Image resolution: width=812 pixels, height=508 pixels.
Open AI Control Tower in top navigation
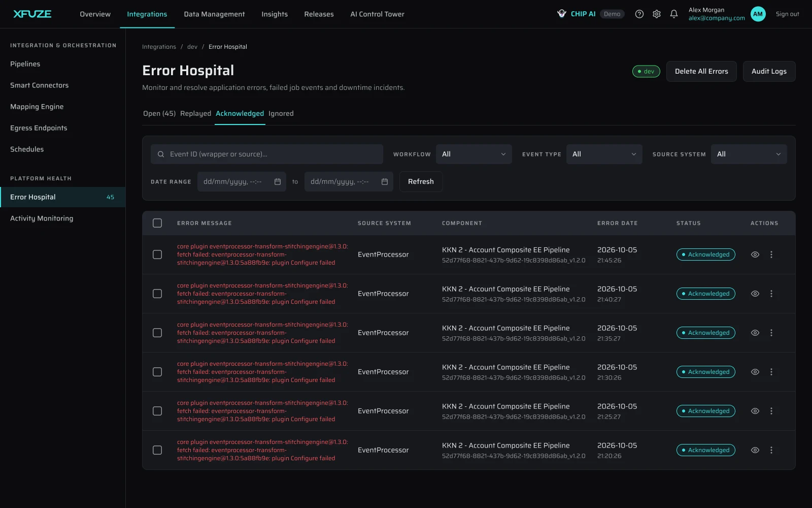tap(377, 14)
